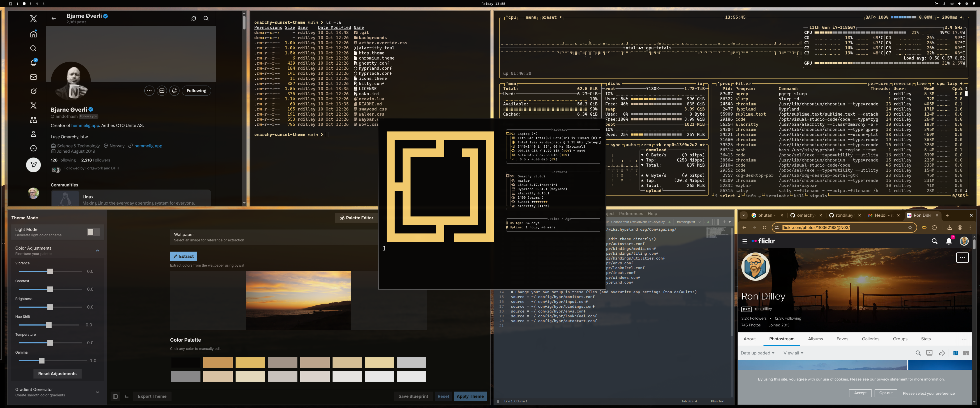Collapse the Color Adjustments section
Screen dimensions: 980x408
(x=97, y=251)
